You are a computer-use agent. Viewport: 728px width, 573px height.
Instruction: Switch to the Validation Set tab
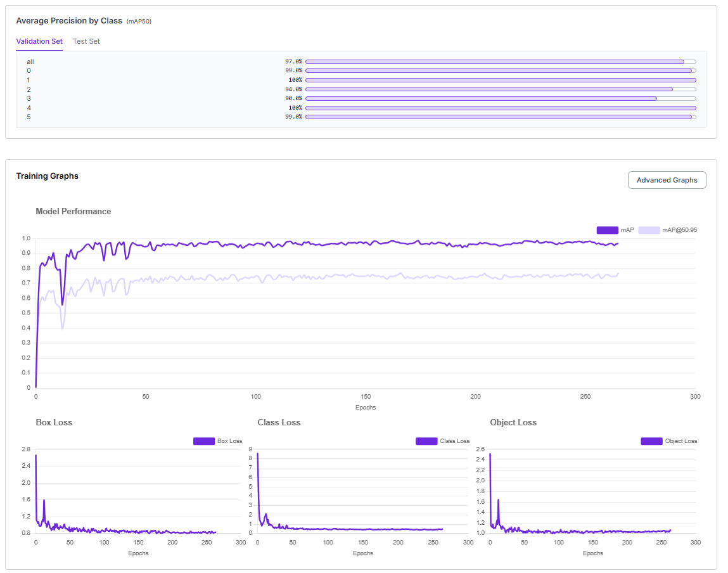[x=39, y=41]
